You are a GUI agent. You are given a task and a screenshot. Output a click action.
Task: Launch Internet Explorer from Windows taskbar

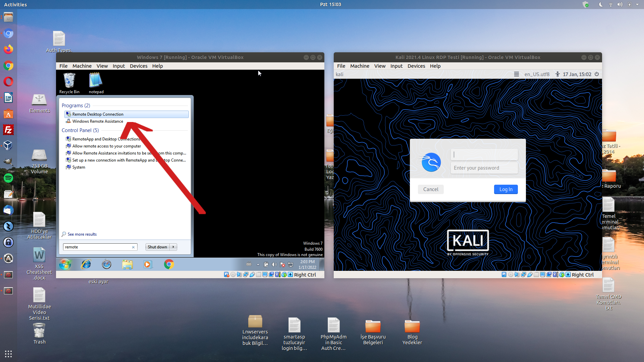pyautogui.click(x=86, y=264)
